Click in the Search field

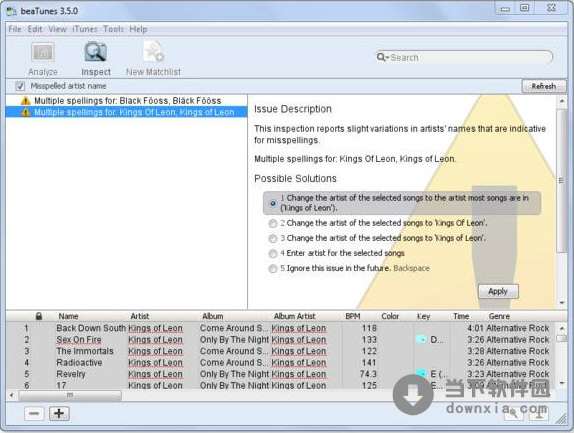464,57
